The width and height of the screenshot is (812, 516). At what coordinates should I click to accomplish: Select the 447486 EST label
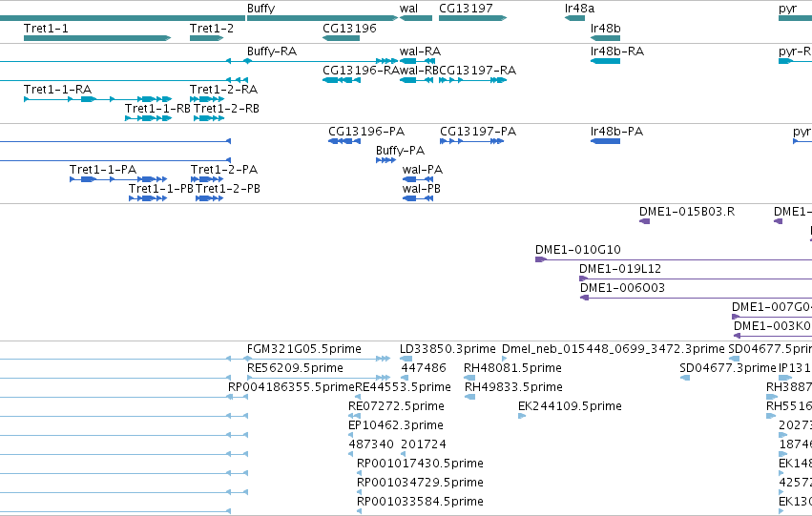[424, 368]
